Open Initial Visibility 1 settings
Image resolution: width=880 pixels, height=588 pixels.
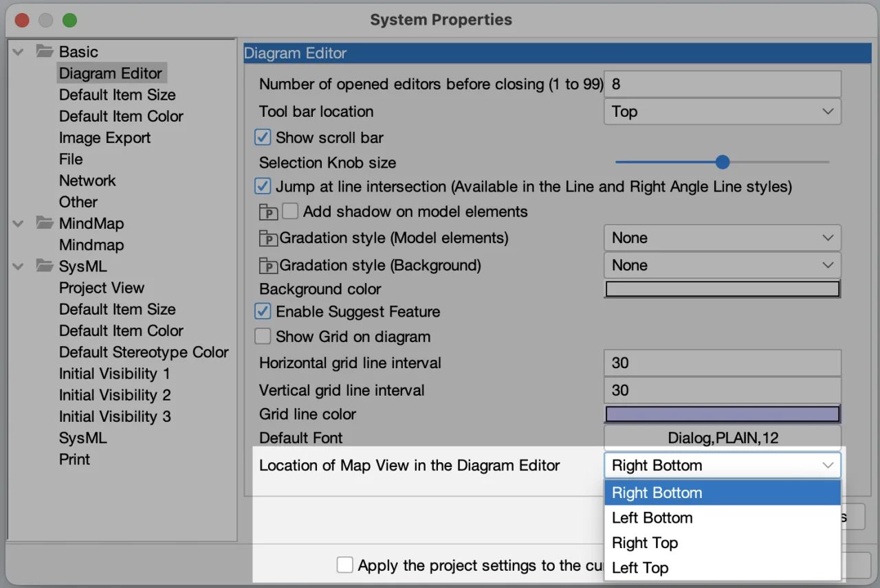[114, 374]
